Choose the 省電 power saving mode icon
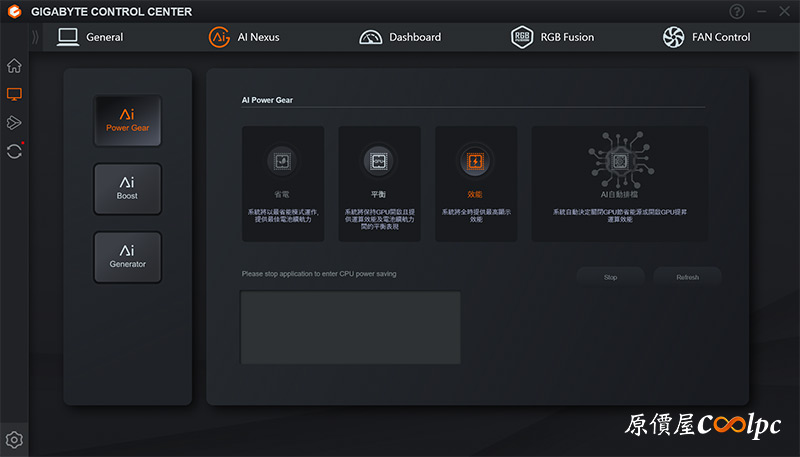The width and height of the screenshot is (800, 457). [282, 161]
